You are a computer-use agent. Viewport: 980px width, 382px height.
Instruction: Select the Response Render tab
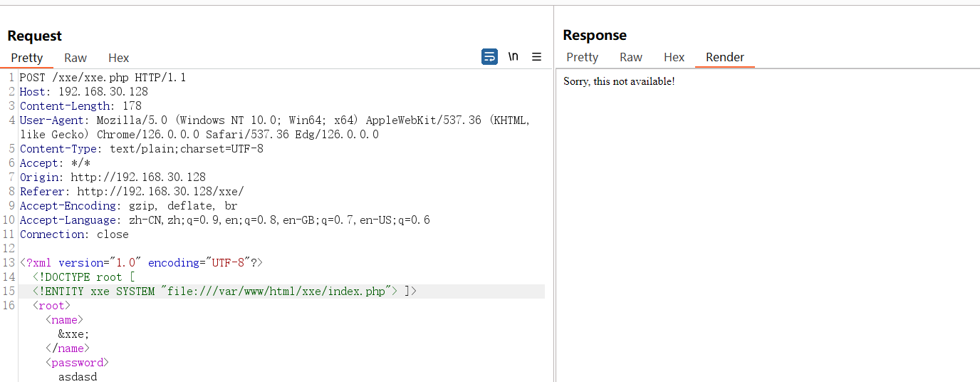(725, 57)
